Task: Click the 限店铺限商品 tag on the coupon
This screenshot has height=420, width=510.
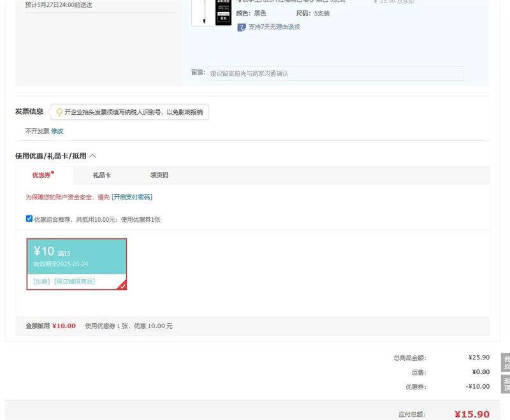Action: [75, 281]
